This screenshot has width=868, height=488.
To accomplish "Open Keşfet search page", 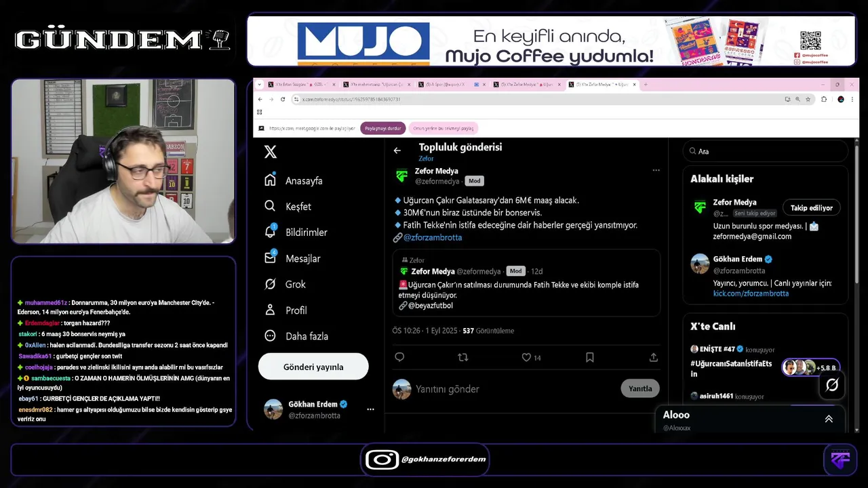I will 288,206.
